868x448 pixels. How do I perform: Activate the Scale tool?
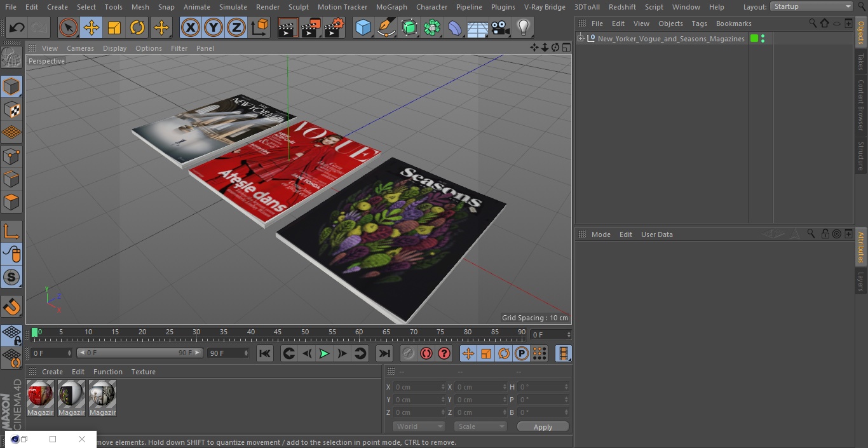[114, 27]
